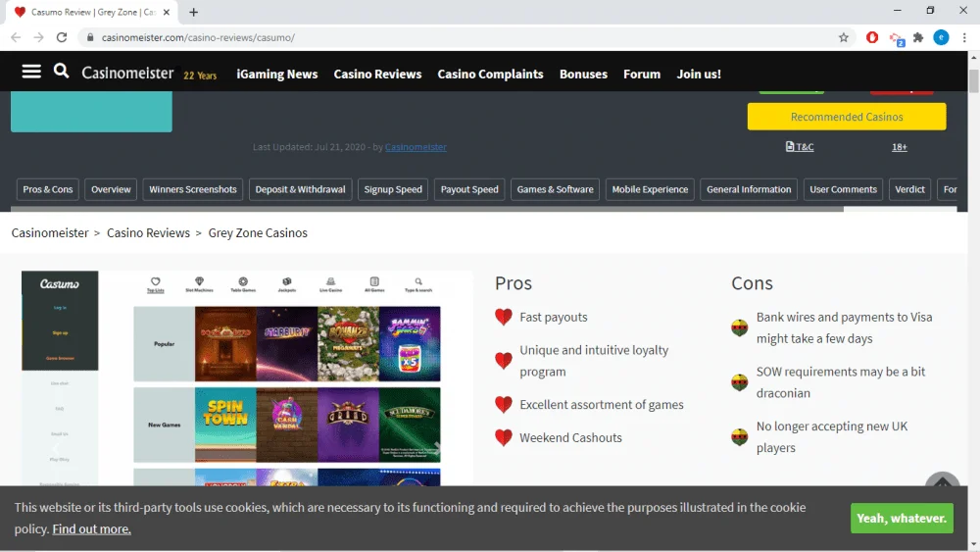
Task: Click the heart icon beside Fast payouts
Action: [x=503, y=317]
